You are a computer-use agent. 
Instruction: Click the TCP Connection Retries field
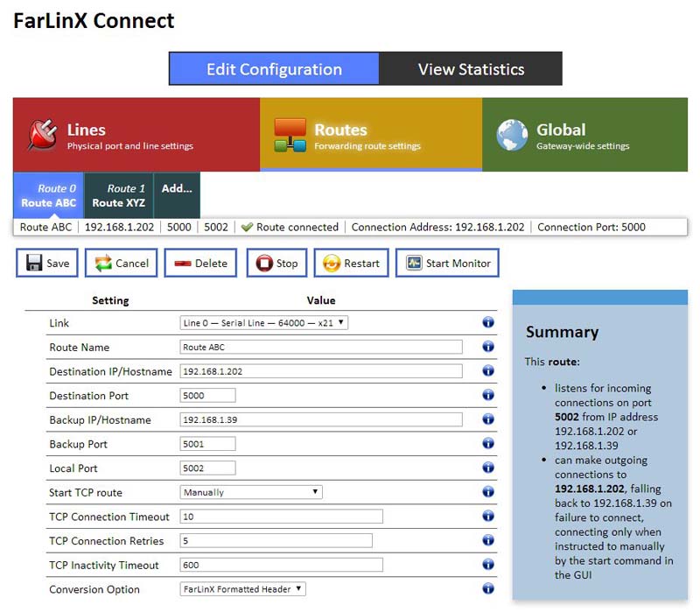click(x=276, y=540)
